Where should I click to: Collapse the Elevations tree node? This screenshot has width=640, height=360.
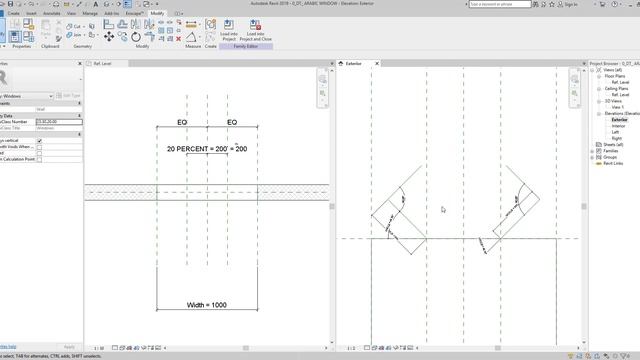[599, 113]
